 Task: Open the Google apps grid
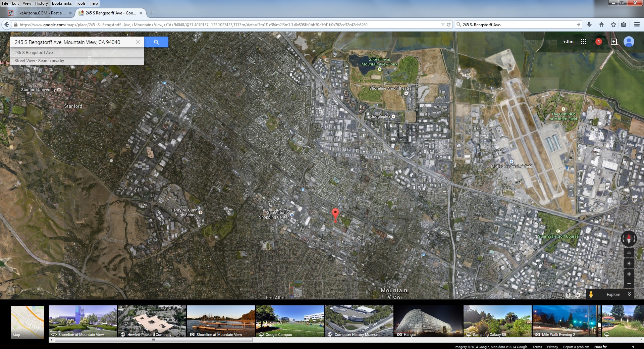click(x=584, y=42)
